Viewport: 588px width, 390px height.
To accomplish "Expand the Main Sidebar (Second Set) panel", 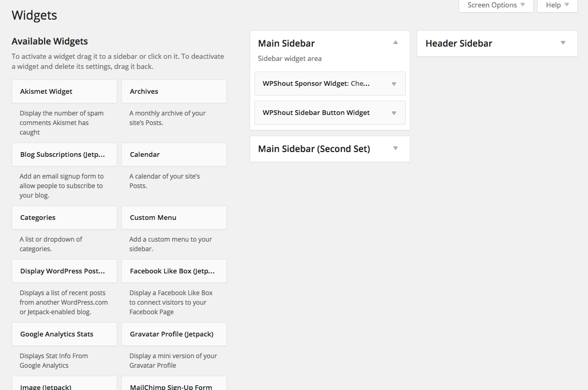I will (x=395, y=149).
